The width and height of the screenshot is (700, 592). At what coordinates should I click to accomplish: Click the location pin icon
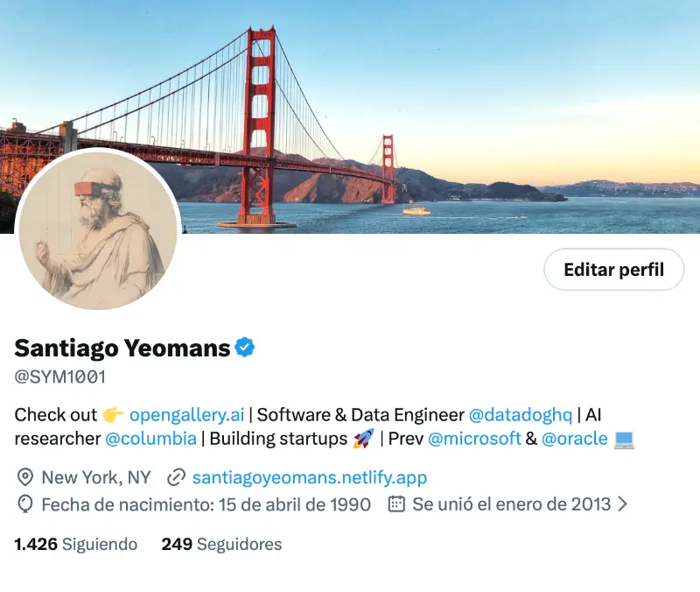25,477
